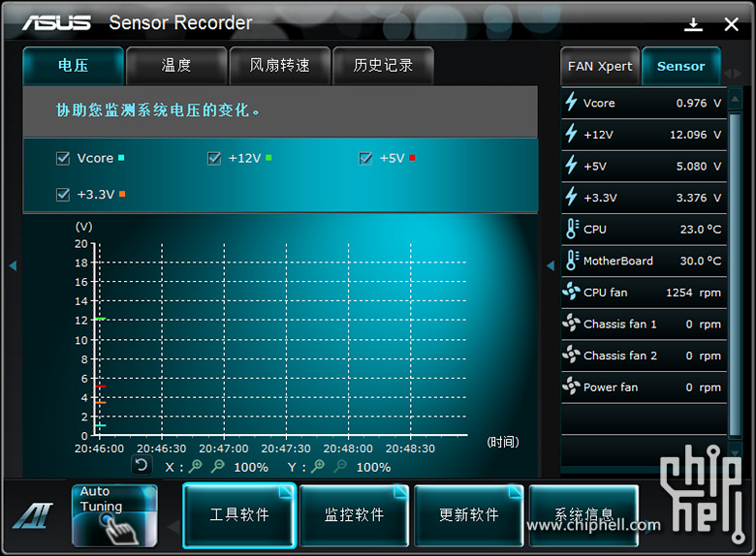The width and height of the screenshot is (756, 556).
Task: Collapse the left panel with the arrow
Action: coord(13,265)
